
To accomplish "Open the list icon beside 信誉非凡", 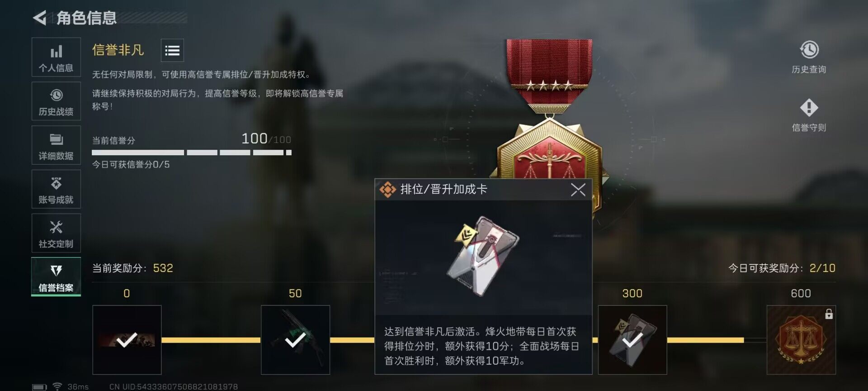I will pos(172,50).
